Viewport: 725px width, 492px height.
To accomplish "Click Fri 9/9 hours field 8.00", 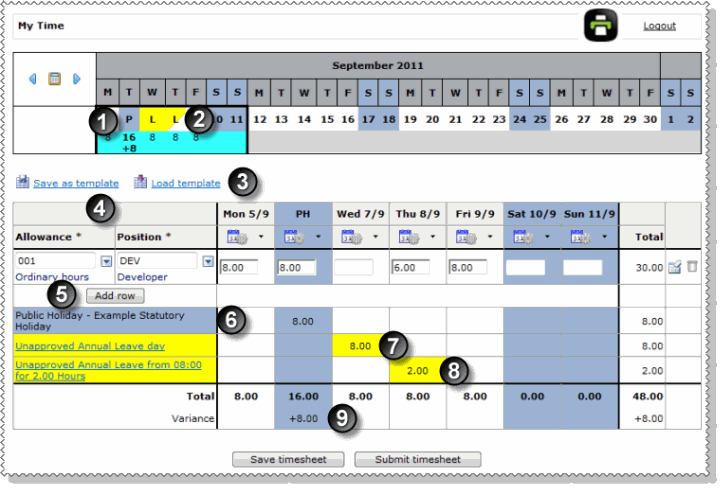I will (468, 268).
